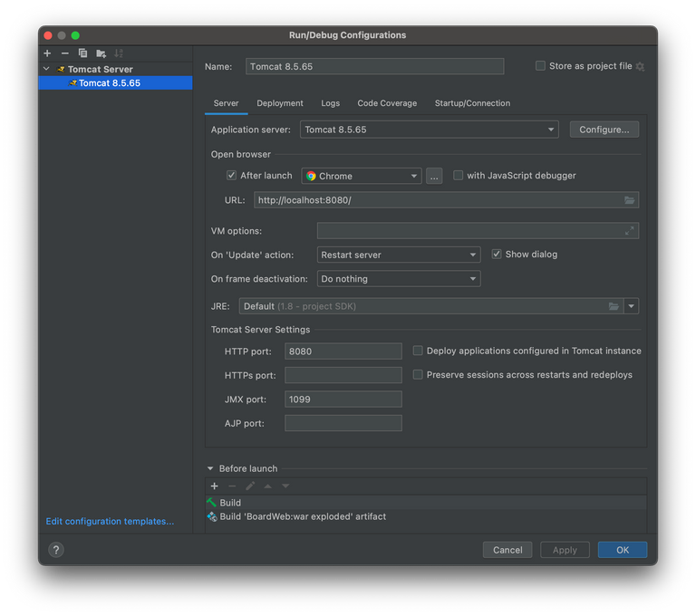Edit the selected Before launch task
Viewport: 696px width, 616px height.
click(x=250, y=486)
